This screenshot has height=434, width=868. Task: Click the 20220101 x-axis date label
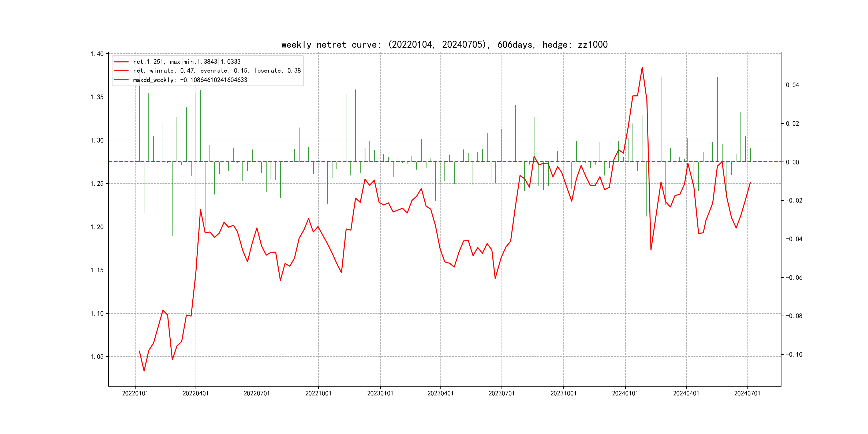click(135, 393)
